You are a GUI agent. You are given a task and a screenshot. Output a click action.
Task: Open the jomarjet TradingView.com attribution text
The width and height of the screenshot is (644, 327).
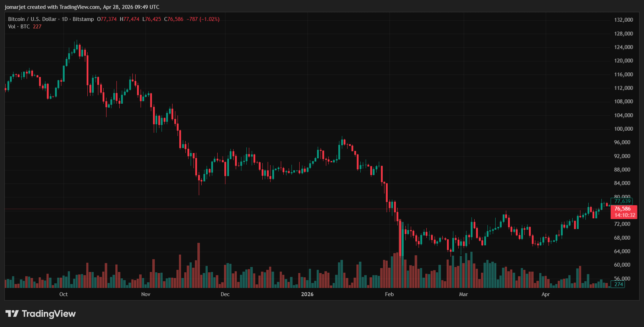tap(82, 7)
